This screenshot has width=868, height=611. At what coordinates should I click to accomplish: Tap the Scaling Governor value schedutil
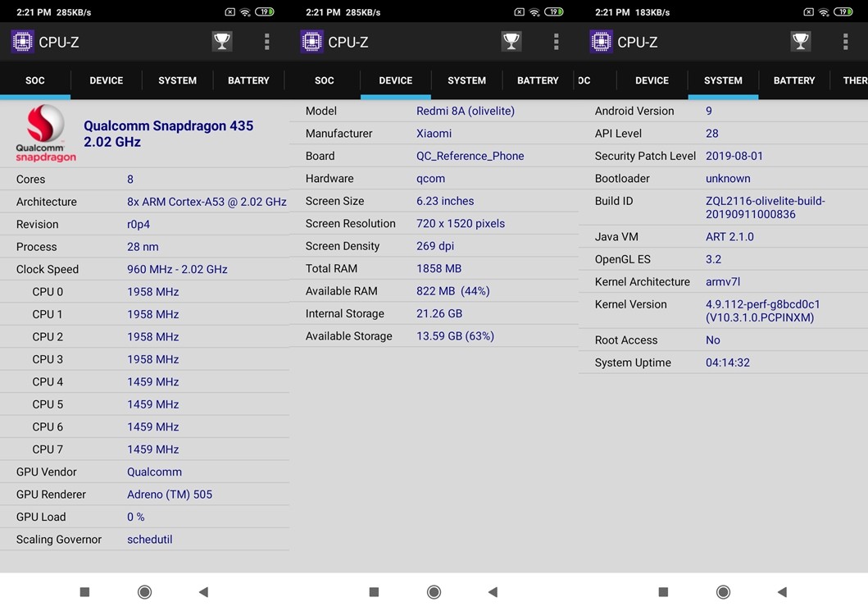[149, 540]
